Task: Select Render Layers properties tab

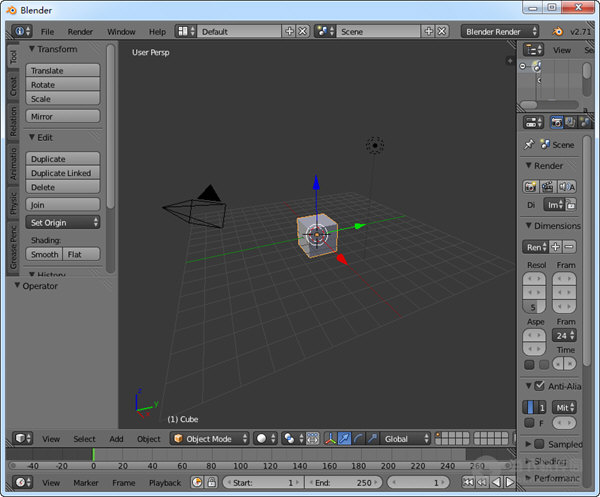Action: (x=570, y=122)
